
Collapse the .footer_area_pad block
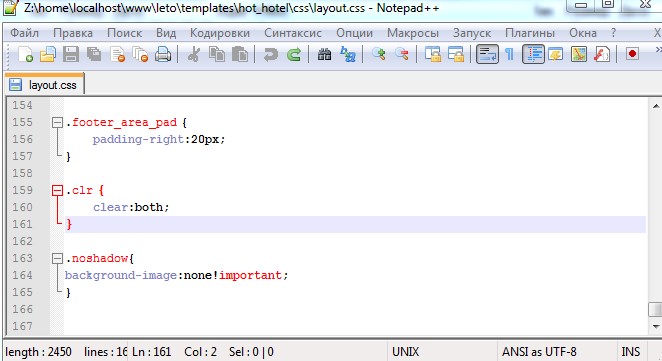(57, 122)
